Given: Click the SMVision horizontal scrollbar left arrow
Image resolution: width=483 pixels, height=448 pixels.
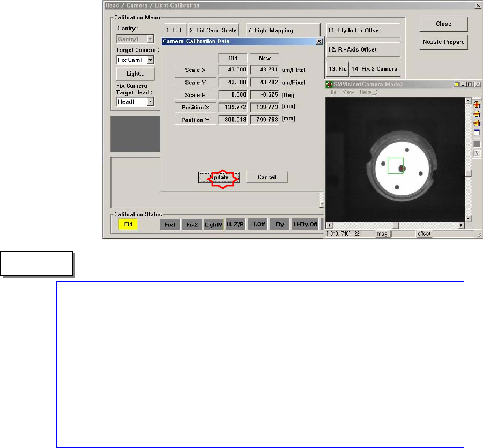Looking at the screenshot, I should [329, 225].
